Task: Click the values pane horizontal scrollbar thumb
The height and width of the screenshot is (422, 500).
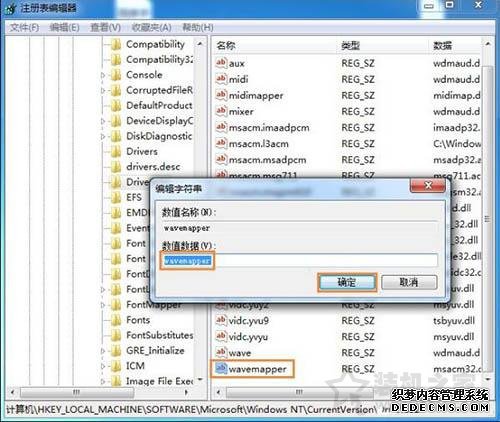Action: pyautogui.click(x=299, y=392)
